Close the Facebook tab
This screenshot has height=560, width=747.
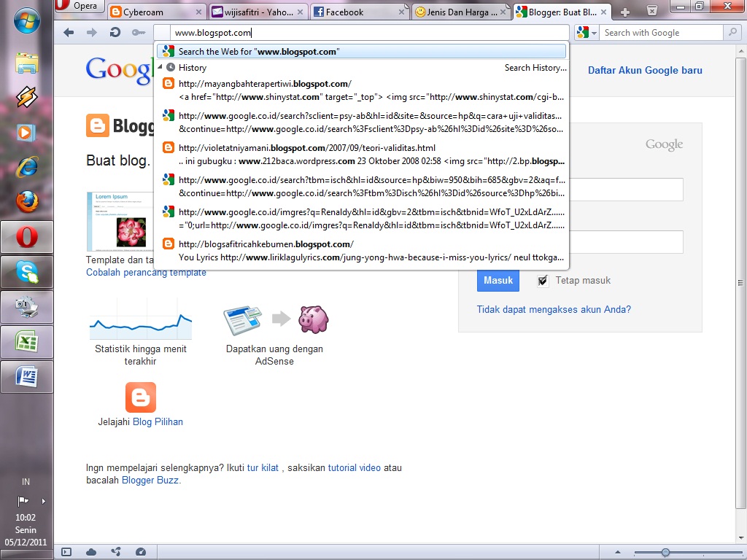pos(402,12)
